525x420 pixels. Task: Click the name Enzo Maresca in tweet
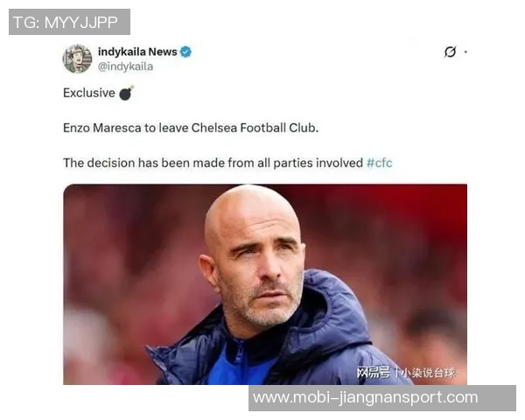click(102, 128)
